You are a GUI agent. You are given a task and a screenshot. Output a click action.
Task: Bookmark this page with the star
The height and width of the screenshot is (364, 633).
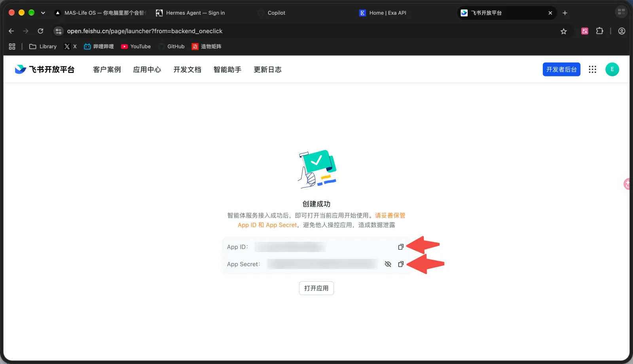[564, 31]
